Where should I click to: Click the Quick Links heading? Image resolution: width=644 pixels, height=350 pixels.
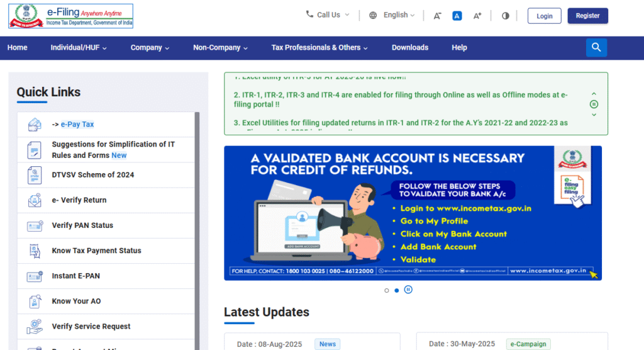(x=48, y=92)
